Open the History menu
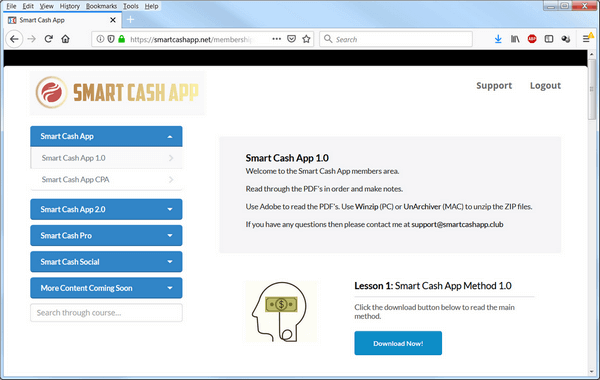The image size is (600, 380). coord(70,6)
